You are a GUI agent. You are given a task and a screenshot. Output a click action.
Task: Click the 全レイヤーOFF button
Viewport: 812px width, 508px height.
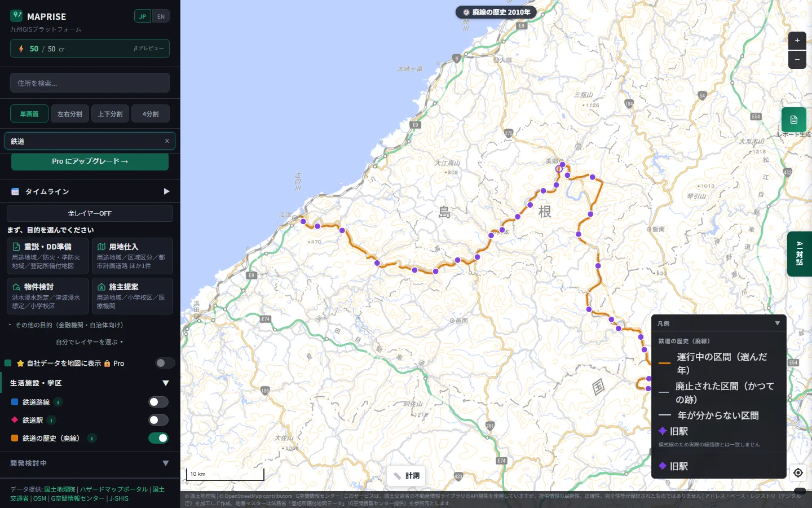click(x=90, y=213)
